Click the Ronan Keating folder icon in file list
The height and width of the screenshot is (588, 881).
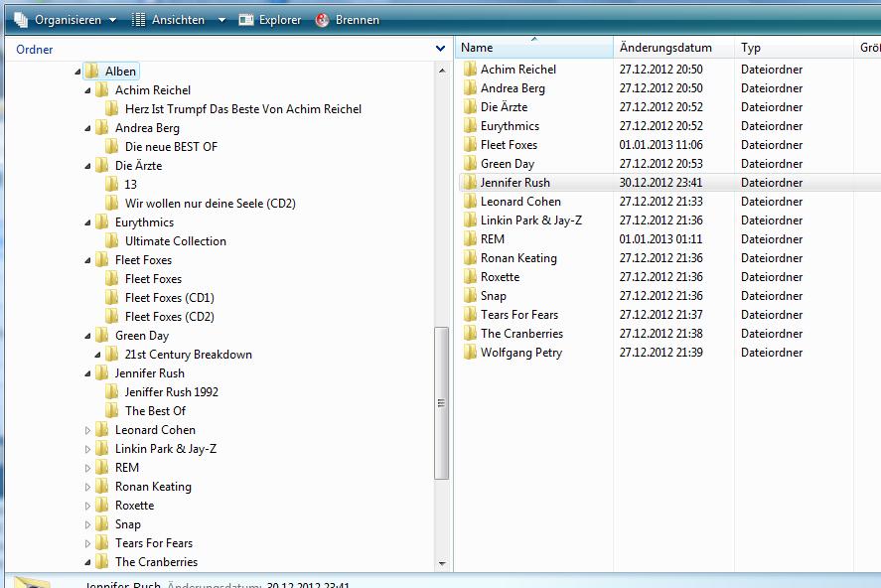[470, 258]
